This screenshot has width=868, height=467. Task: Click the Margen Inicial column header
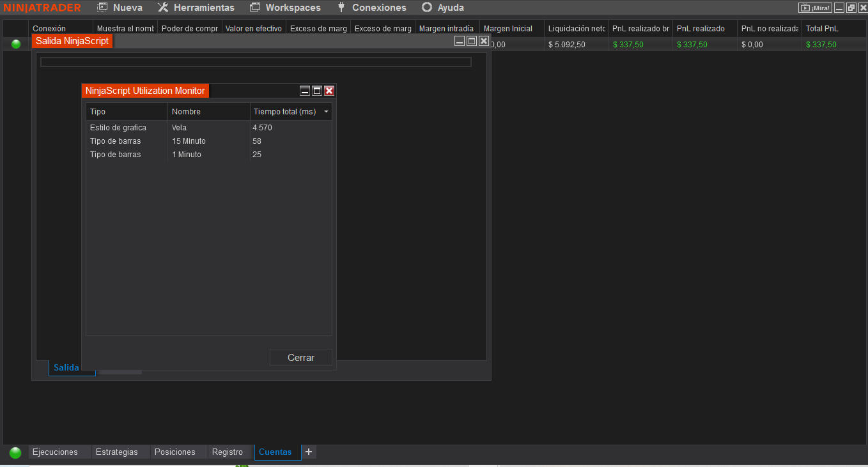(x=511, y=29)
